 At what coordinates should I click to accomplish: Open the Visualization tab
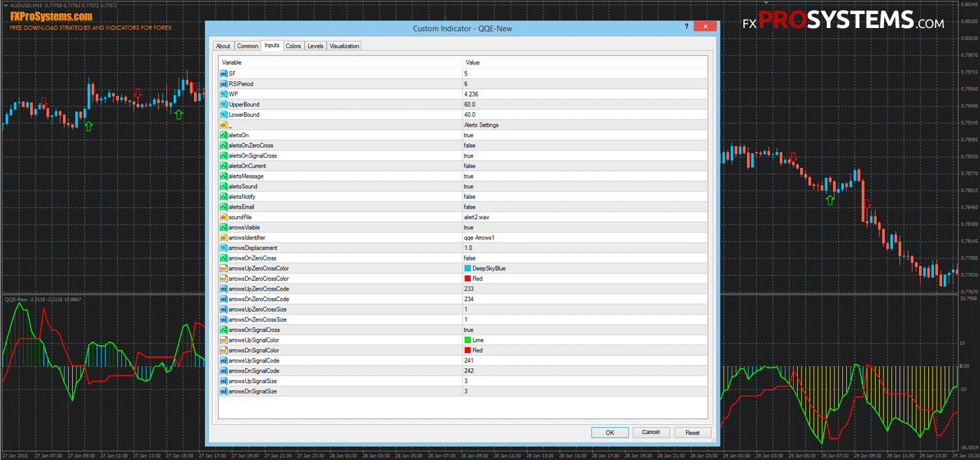(344, 46)
